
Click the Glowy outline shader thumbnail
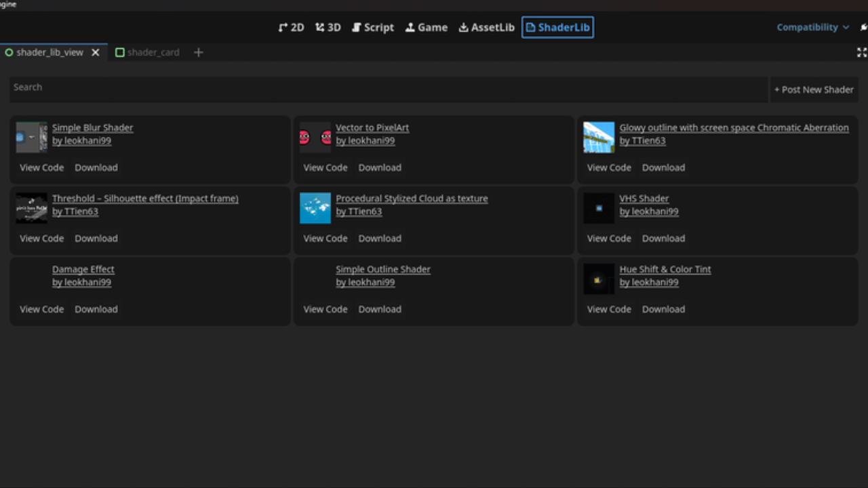pos(599,138)
